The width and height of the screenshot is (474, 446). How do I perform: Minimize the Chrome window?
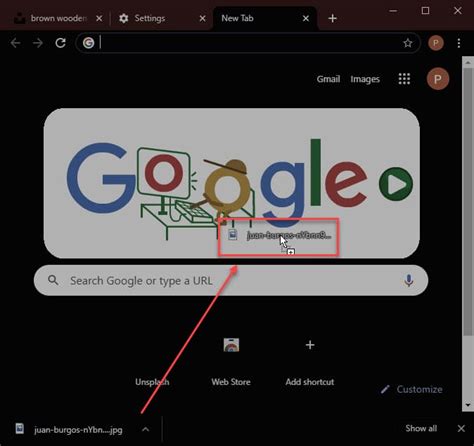[393, 11]
